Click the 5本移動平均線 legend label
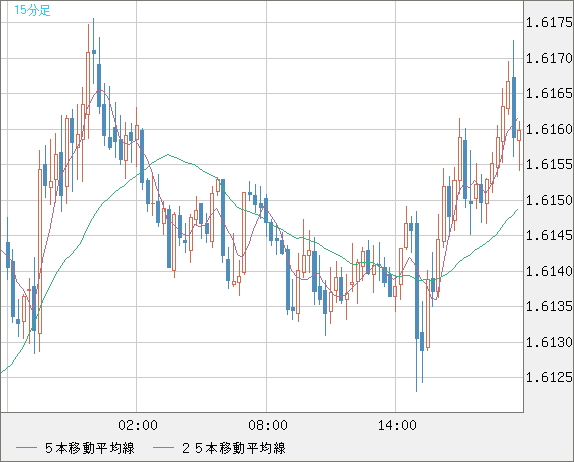 [x=90, y=448]
